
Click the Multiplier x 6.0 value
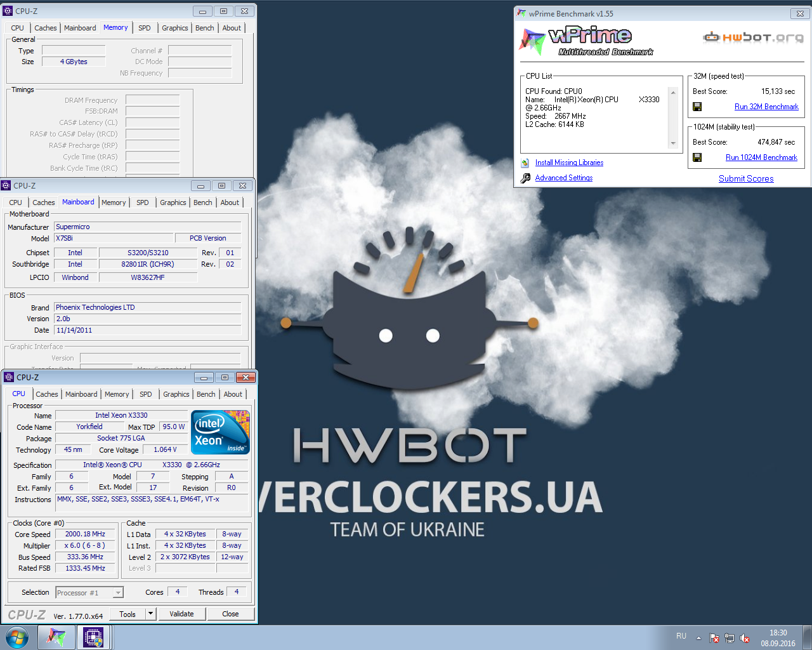click(x=85, y=545)
